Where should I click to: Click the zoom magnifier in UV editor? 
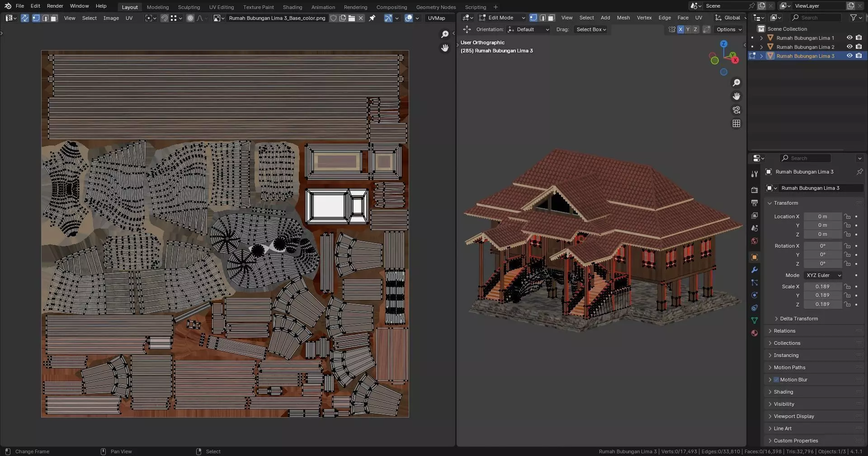pos(445,34)
